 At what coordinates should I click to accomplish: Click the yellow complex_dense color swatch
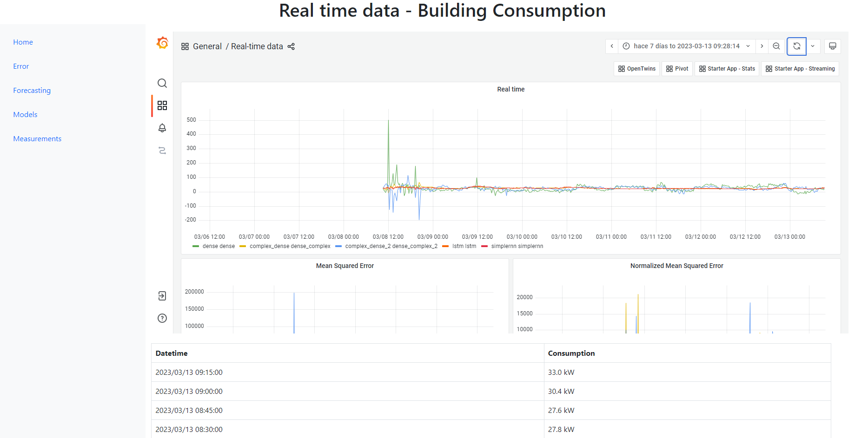coord(243,246)
